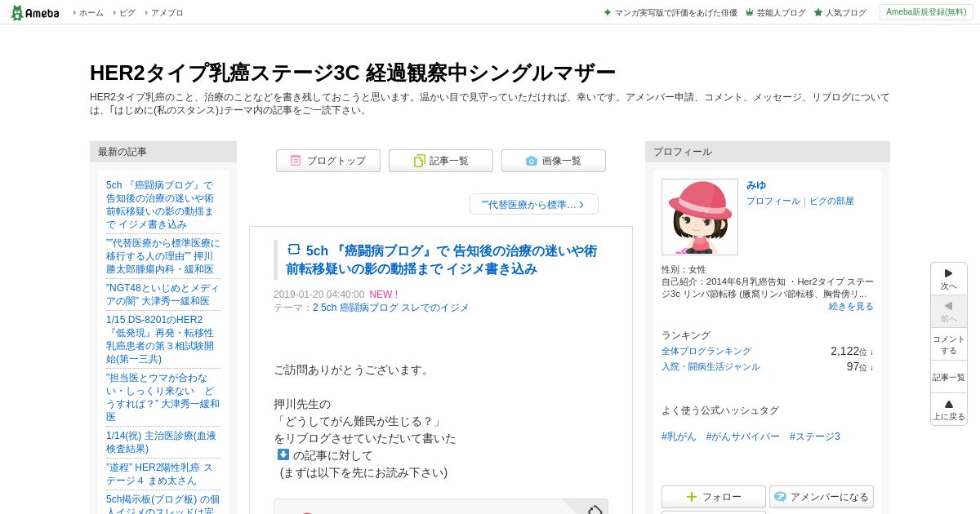The image size is (980, 514).
Task: Click the reblog card corner icon
Action: tap(595, 510)
